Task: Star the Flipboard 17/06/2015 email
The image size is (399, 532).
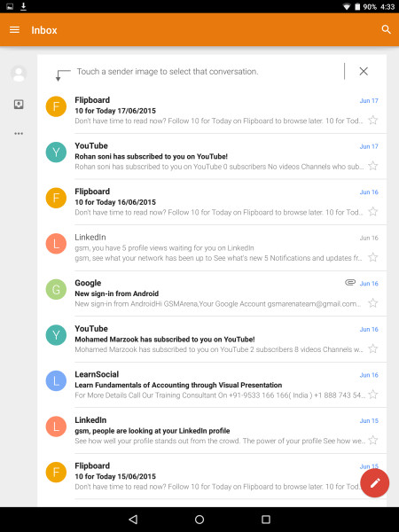Action: (x=373, y=120)
